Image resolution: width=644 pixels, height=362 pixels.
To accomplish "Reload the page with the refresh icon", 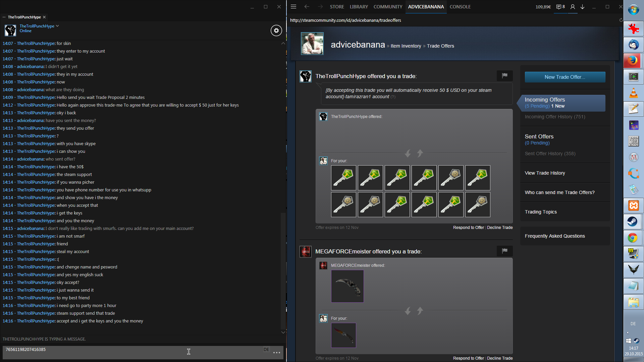I will (621, 20).
